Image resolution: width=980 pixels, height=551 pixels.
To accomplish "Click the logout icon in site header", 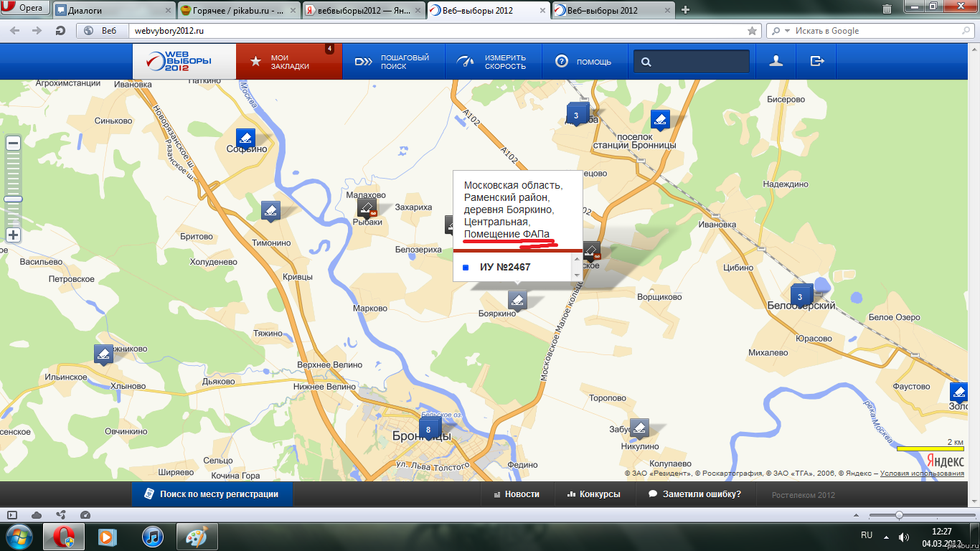I will pyautogui.click(x=817, y=62).
